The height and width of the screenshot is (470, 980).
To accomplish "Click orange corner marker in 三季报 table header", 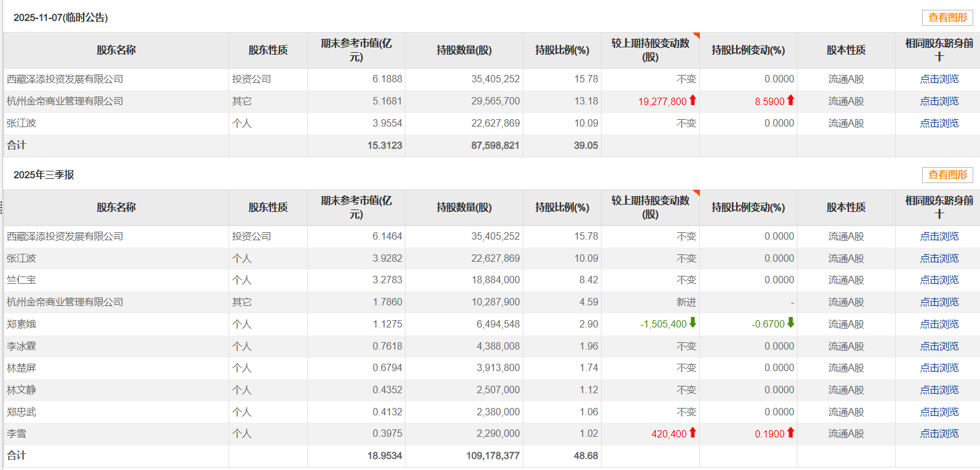I will pyautogui.click(x=696, y=193).
